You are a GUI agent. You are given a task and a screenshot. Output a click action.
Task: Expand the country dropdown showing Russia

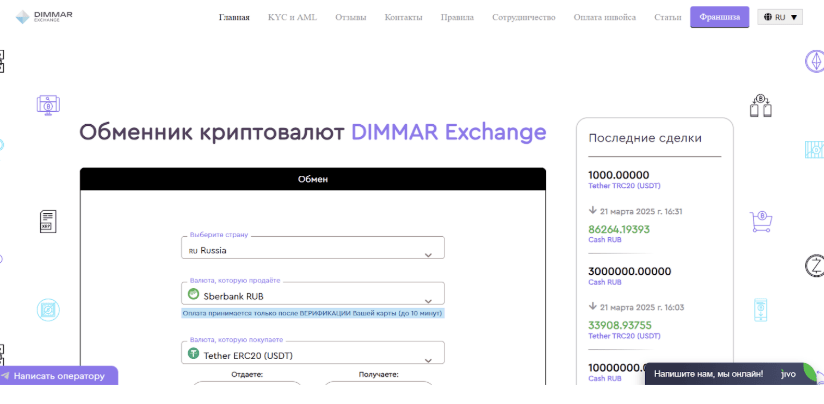313,247
